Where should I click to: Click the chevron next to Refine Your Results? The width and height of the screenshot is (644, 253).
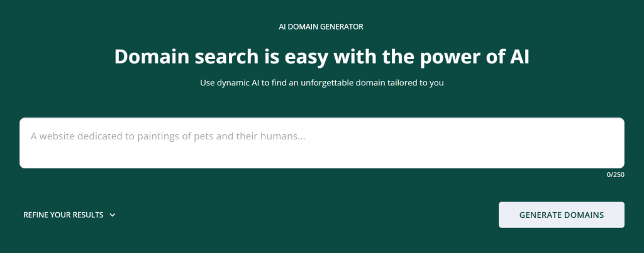[113, 215]
